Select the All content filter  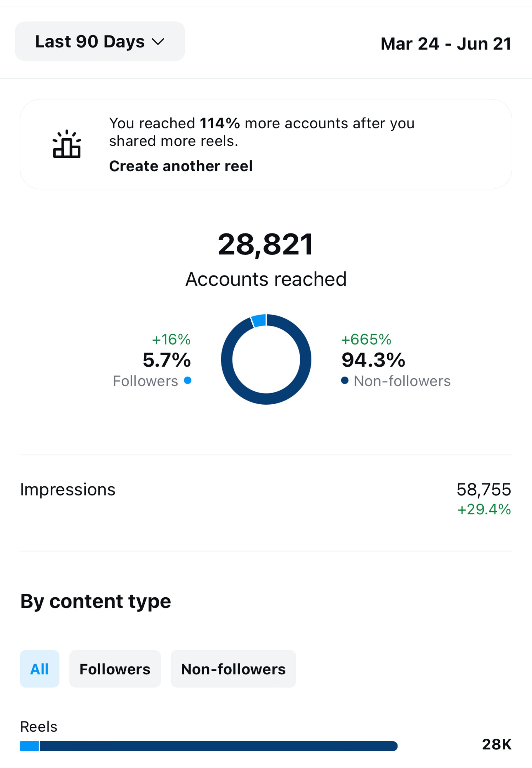40,669
